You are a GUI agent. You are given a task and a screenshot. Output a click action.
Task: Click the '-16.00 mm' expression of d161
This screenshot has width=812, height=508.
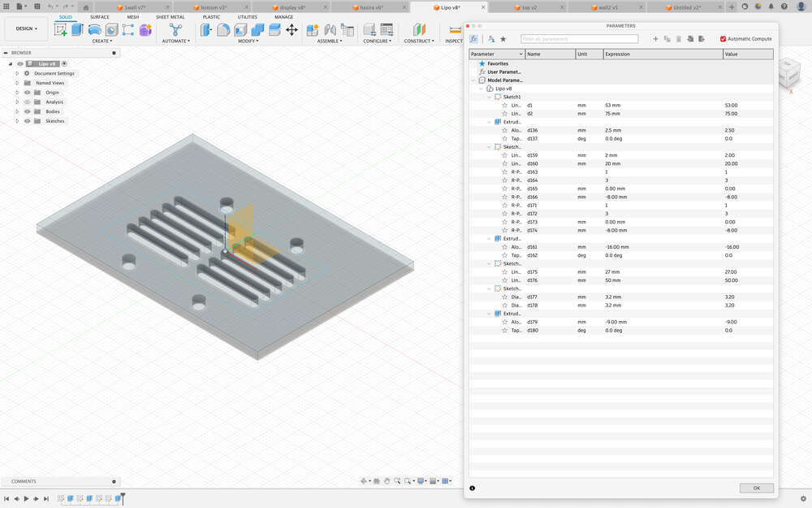coord(617,247)
